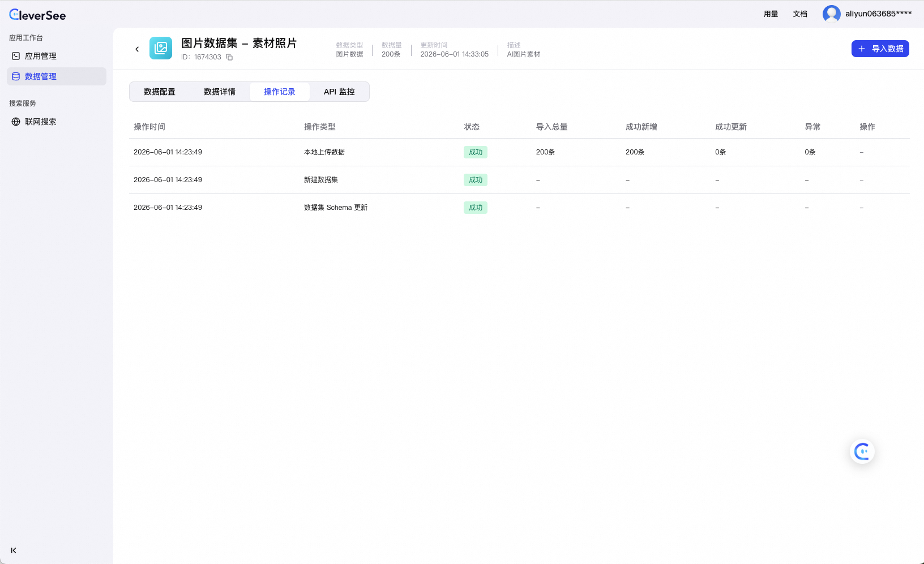Click 成功 badge in 本地上传数据 row
Image resolution: width=924 pixels, height=564 pixels.
[476, 152]
